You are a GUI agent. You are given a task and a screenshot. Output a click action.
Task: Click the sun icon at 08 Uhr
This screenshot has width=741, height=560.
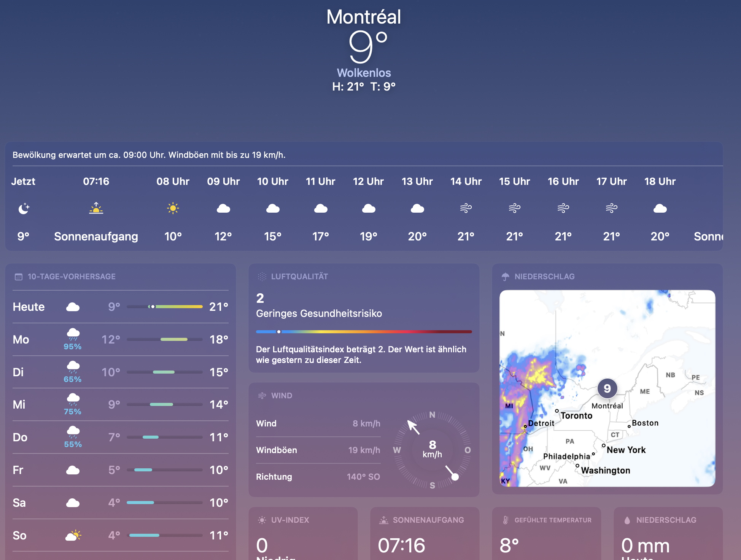tap(173, 208)
